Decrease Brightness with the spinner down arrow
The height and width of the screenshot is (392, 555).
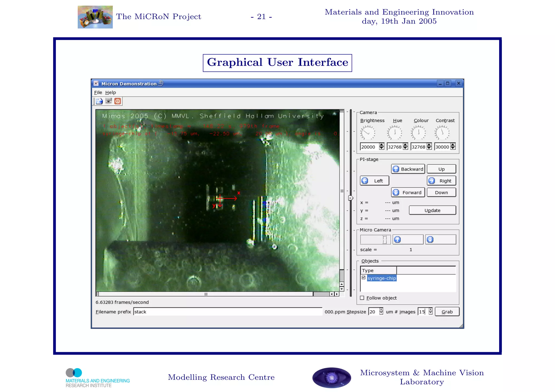(x=382, y=148)
